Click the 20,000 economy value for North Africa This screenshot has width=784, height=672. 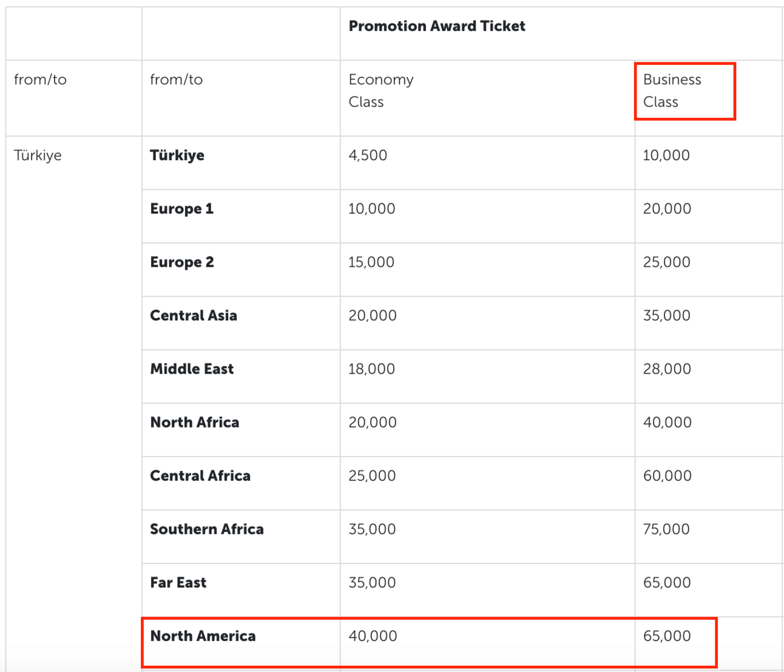(373, 422)
